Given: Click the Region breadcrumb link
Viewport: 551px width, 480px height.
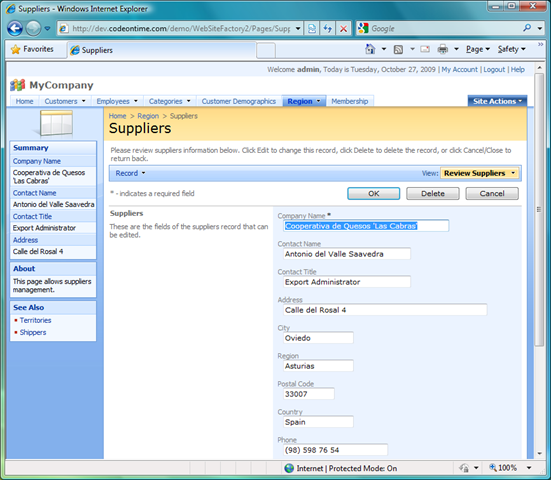Looking at the screenshot, I should click(148, 116).
